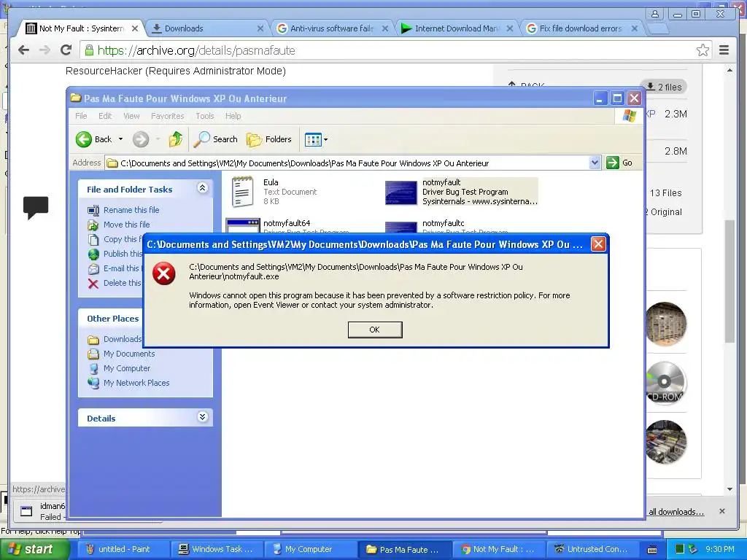Bookmark this page with the star icon
Image resolution: width=747 pixels, height=560 pixels.
pyautogui.click(x=703, y=50)
